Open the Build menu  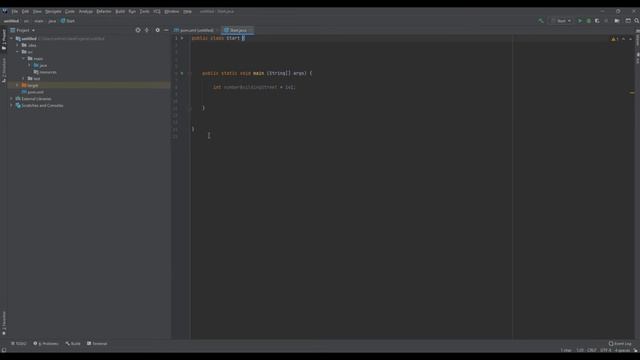coord(120,11)
